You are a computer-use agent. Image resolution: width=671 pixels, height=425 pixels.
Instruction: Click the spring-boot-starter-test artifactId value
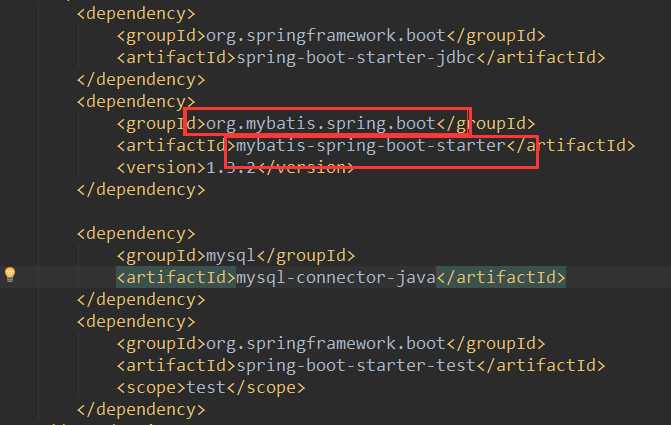pos(356,366)
